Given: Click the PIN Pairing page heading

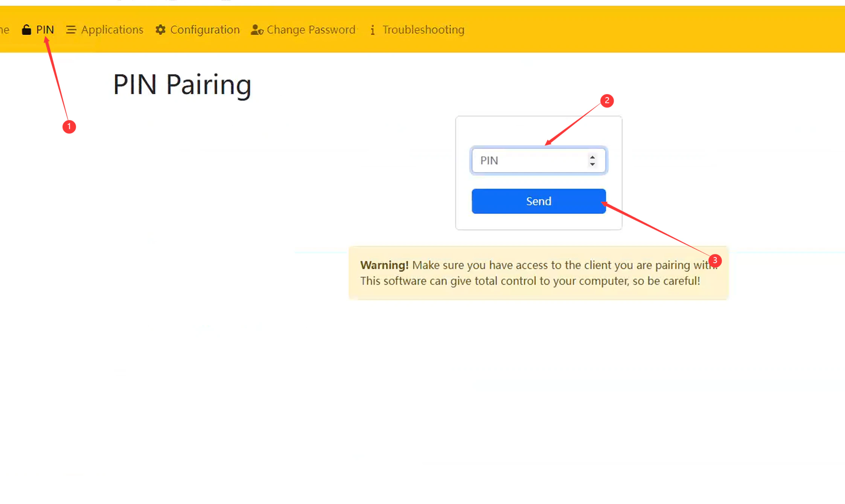Looking at the screenshot, I should pyautogui.click(x=182, y=85).
